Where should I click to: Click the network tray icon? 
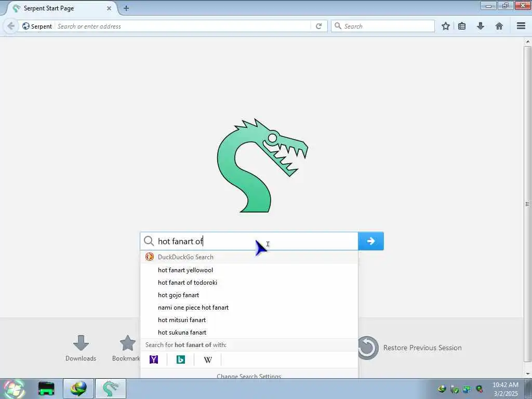pyautogui.click(x=467, y=389)
